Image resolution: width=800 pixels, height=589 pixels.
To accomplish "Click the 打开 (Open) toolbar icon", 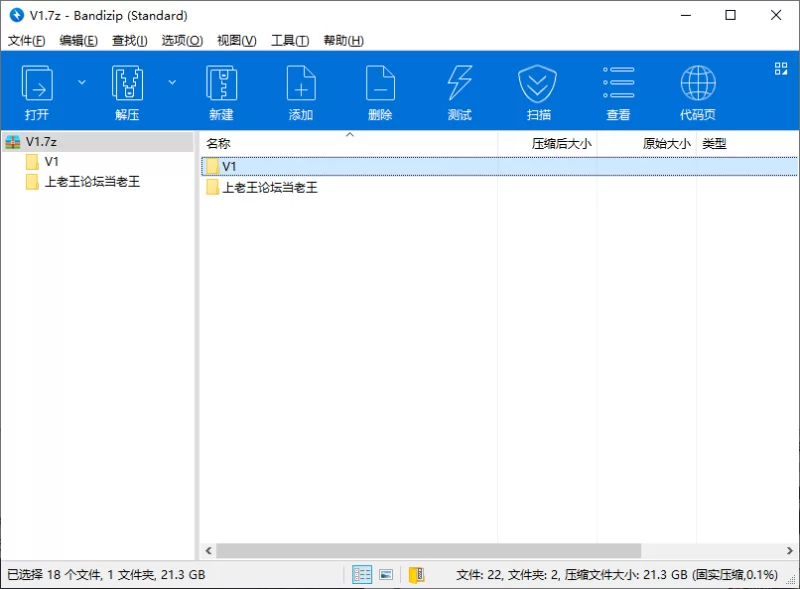I will point(37,92).
